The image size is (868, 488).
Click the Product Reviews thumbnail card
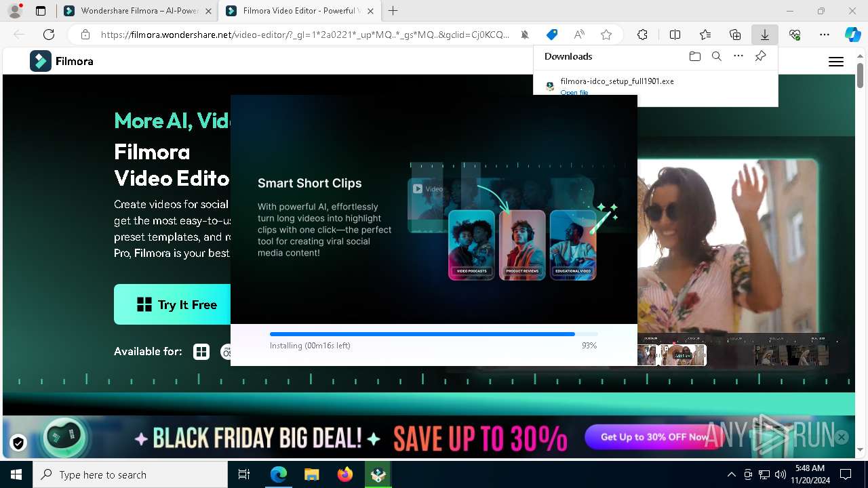click(522, 245)
